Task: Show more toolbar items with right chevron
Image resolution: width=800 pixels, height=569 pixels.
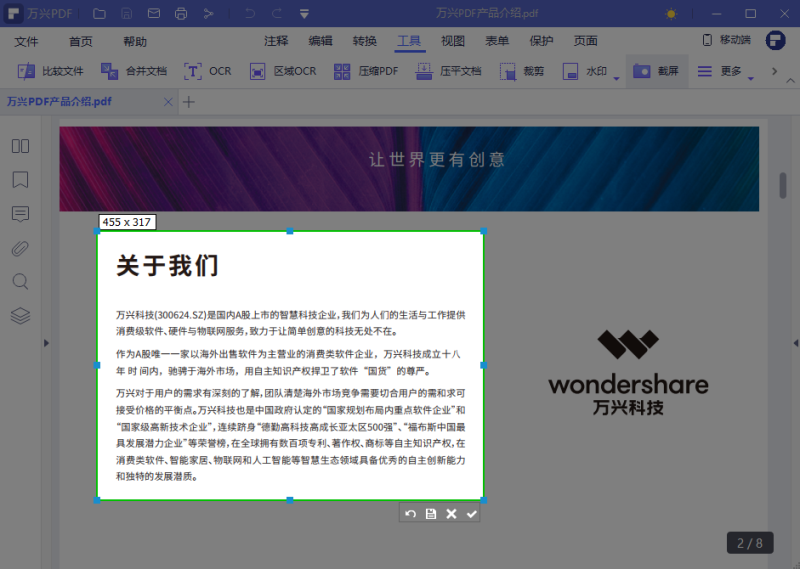Action: (x=774, y=71)
